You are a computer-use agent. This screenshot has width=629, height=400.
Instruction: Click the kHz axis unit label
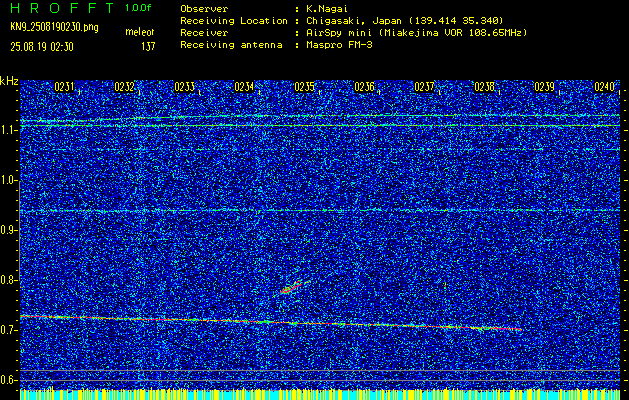click(9, 81)
